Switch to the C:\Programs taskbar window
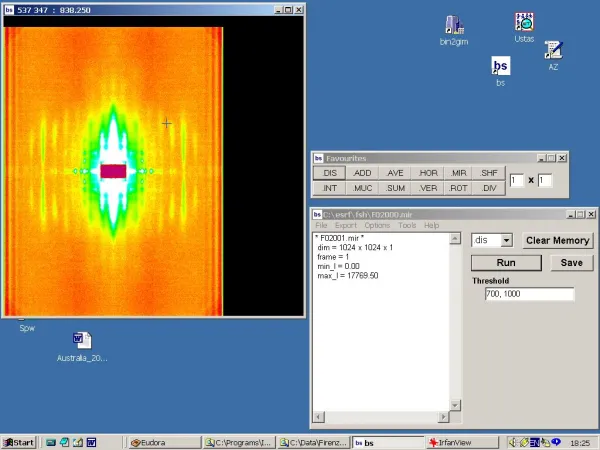600x450 pixels. 239,443
